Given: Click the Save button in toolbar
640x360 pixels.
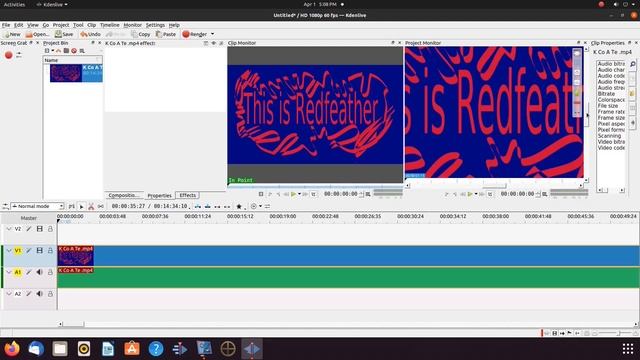Looking at the screenshot, I should click(64, 34).
